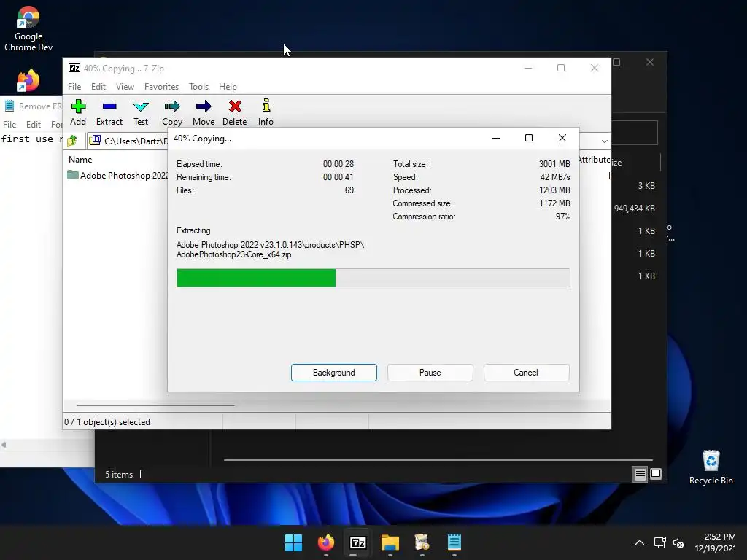Pause the copying operation
Viewport: 747px width, 560px height.
[x=430, y=373]
